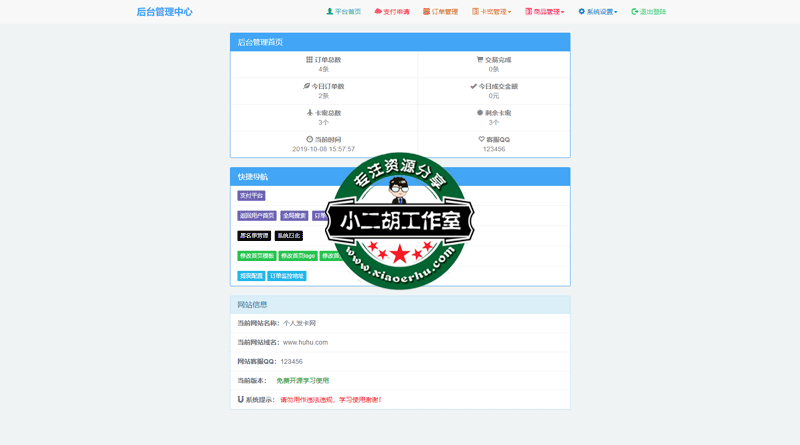The width and height of the screenshot is (800, 445).
Task: Expand the 卡密管理 dropdown menu
Action: click(x=491, y=12)
